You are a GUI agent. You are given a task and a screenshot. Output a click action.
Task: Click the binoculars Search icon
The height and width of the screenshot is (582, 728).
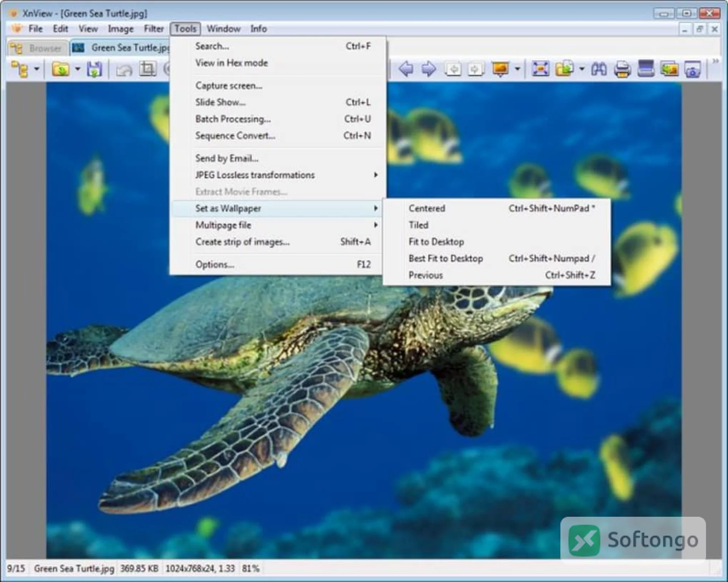click(x=599, y=69)
